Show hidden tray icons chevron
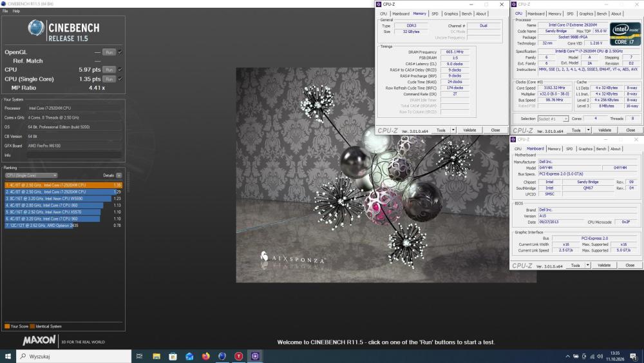644x363 pixels. coord(567,357)
